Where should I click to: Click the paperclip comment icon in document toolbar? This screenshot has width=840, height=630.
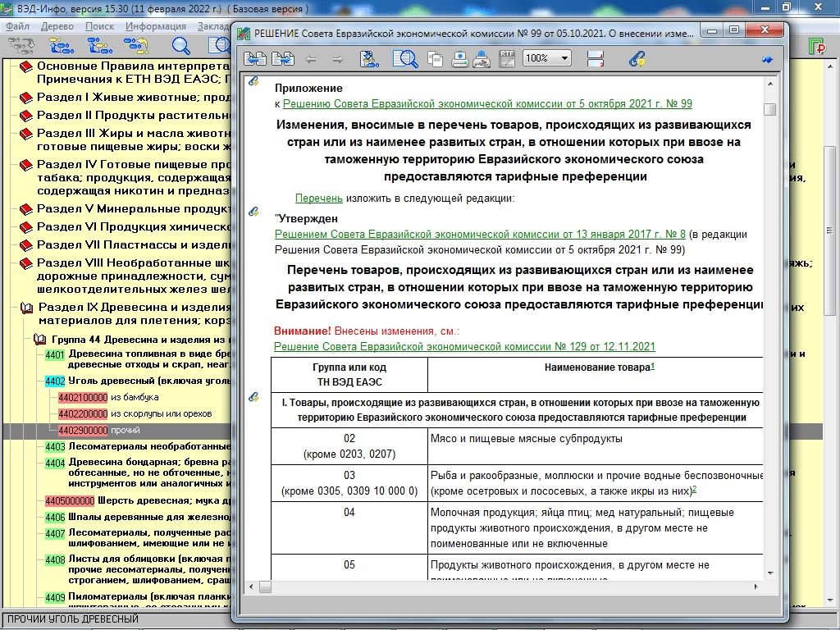point(637,58)
